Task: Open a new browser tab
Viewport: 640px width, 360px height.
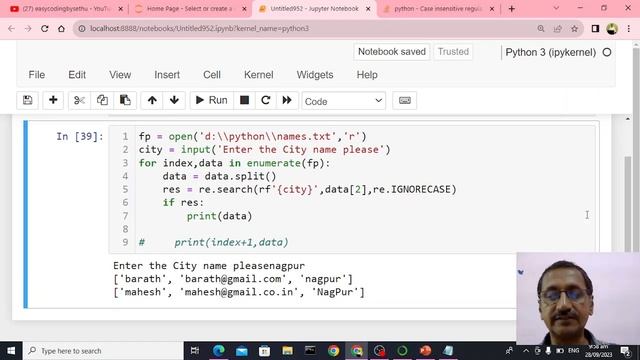Action: click(511, 9)
